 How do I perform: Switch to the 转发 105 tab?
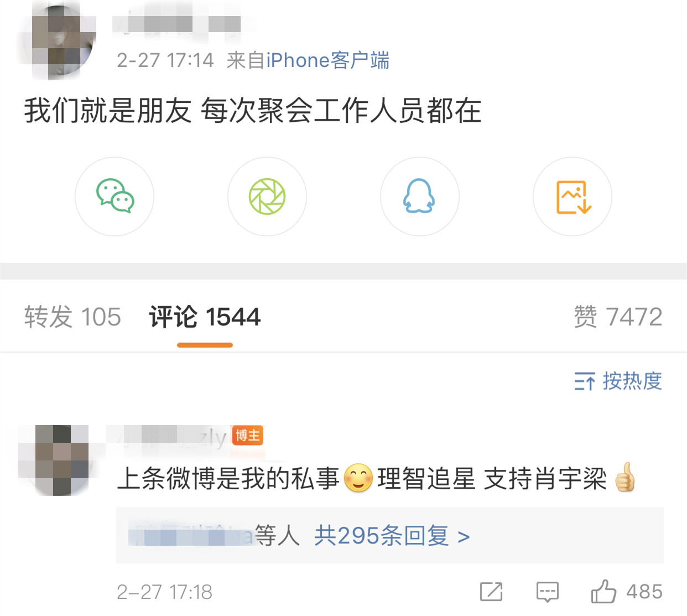[72, 317]
